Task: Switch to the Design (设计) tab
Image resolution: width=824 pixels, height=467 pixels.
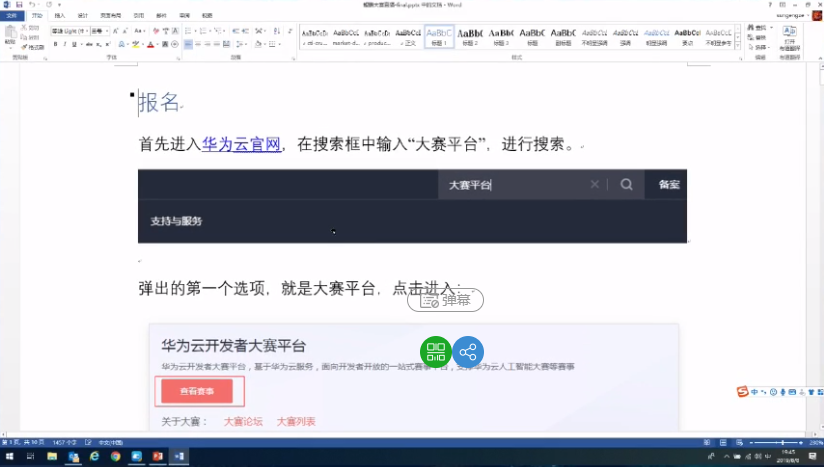Action: point(83,16)
